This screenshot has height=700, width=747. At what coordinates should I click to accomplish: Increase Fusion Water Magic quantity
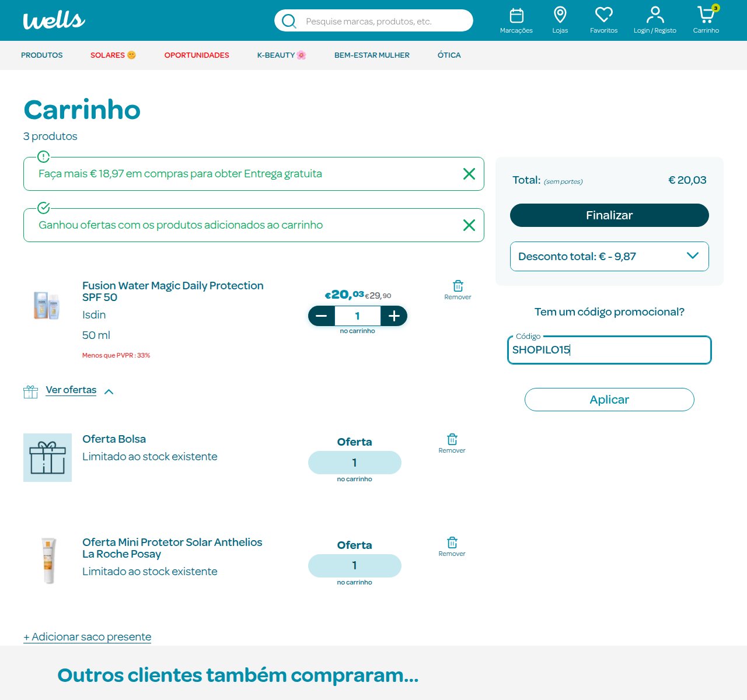394,316
